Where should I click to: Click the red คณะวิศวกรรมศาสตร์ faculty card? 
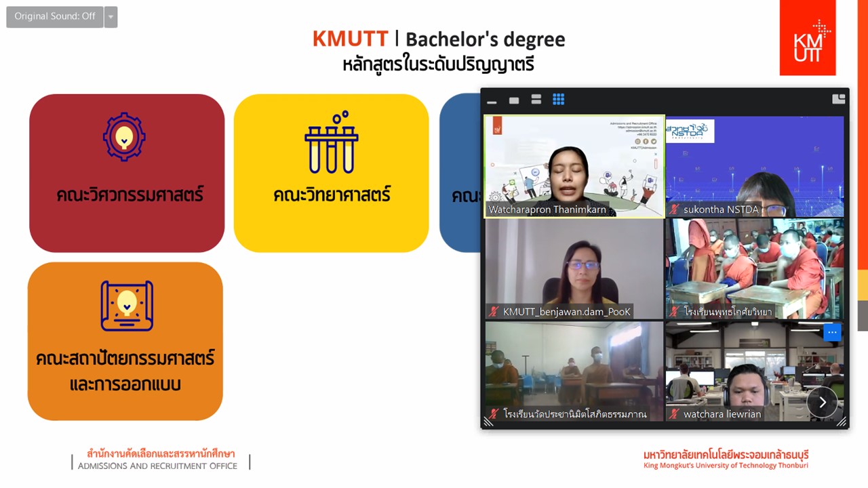(x=127, y=173)
